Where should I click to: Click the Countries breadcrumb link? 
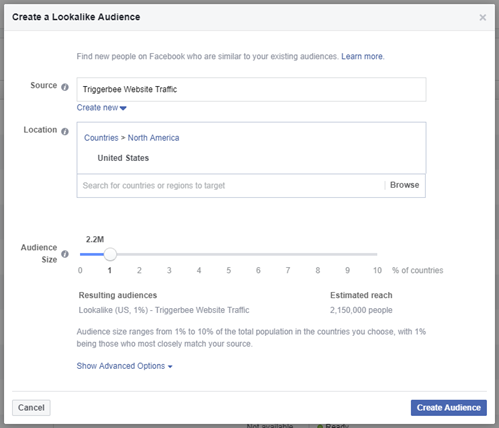[101, 138]
